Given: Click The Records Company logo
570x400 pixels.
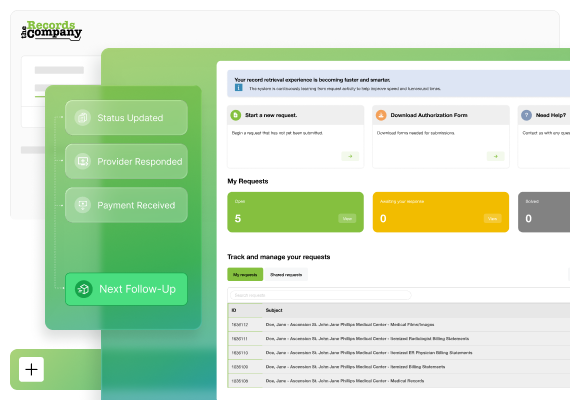Looking at the screenshot, I should (51, 30).
